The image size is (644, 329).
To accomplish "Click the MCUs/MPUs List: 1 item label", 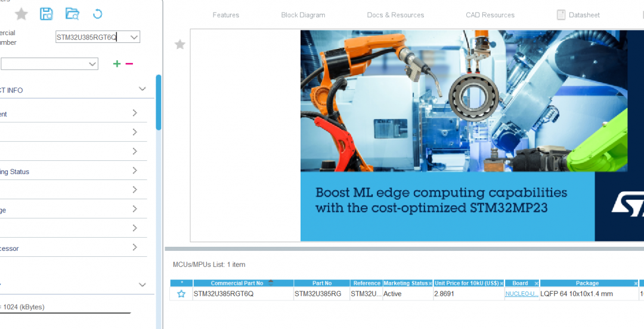I will [x=209, y=265].
